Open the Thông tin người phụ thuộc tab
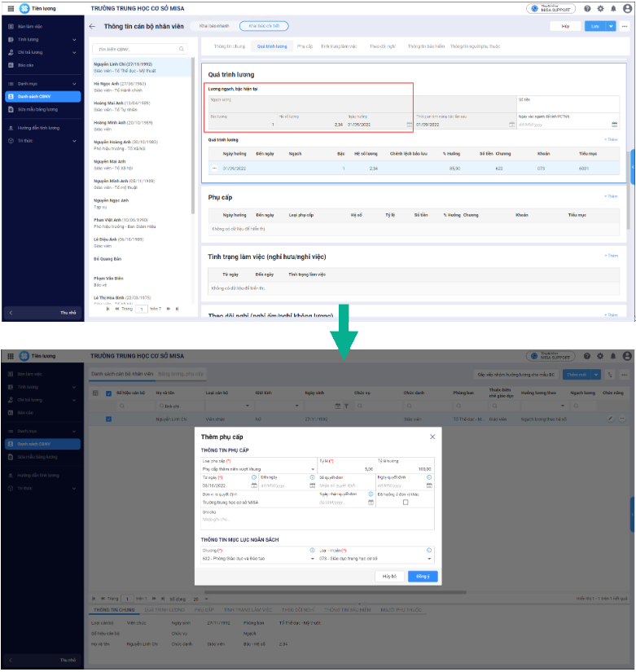 click(x=475, y=46)
